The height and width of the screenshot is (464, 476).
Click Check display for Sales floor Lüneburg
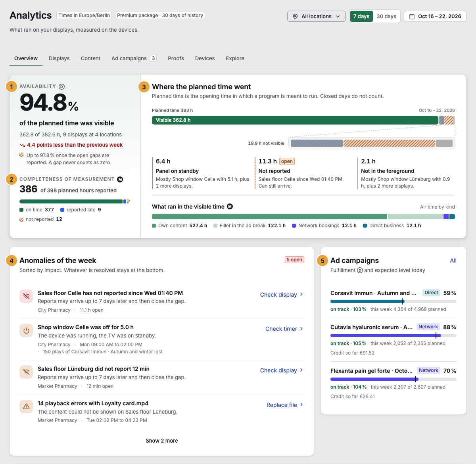(282, 370)
